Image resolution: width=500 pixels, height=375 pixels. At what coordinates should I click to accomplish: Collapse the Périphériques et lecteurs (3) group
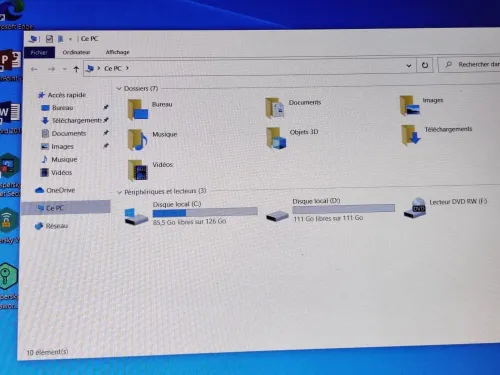[119, 192]
